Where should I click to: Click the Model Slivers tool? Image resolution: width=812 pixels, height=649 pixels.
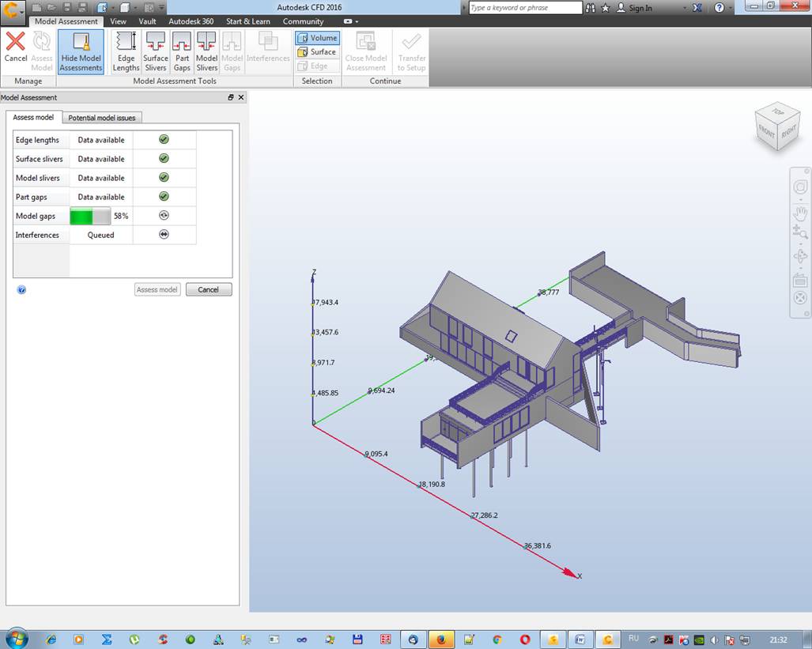point(206,52)
